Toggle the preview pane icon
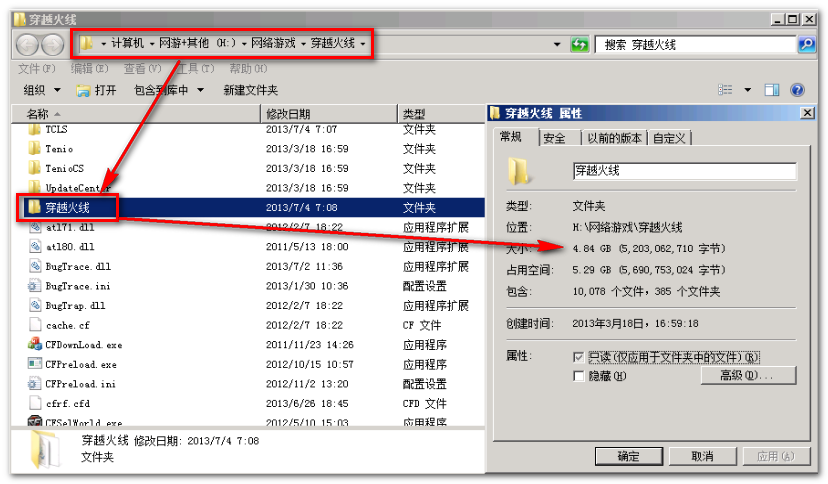Screen dimensions: 828x484 [771, 90]
